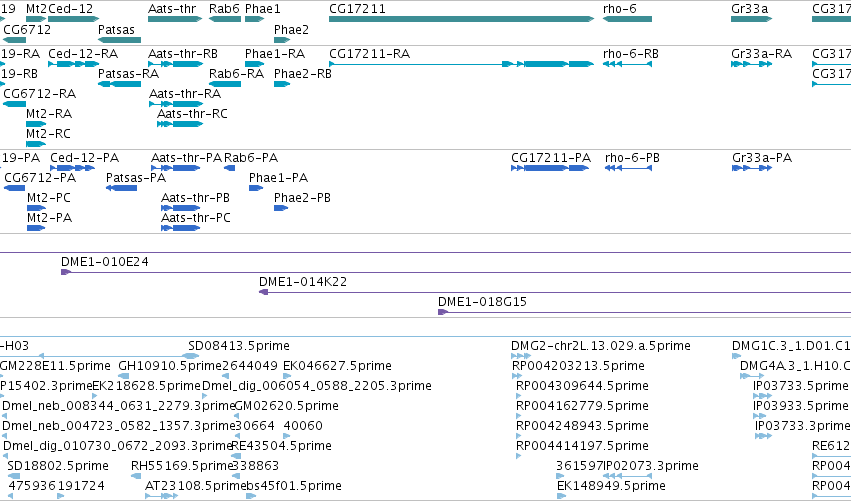
Task: Click the CG6712-RA transcript
Action: (x=15, y=104)
